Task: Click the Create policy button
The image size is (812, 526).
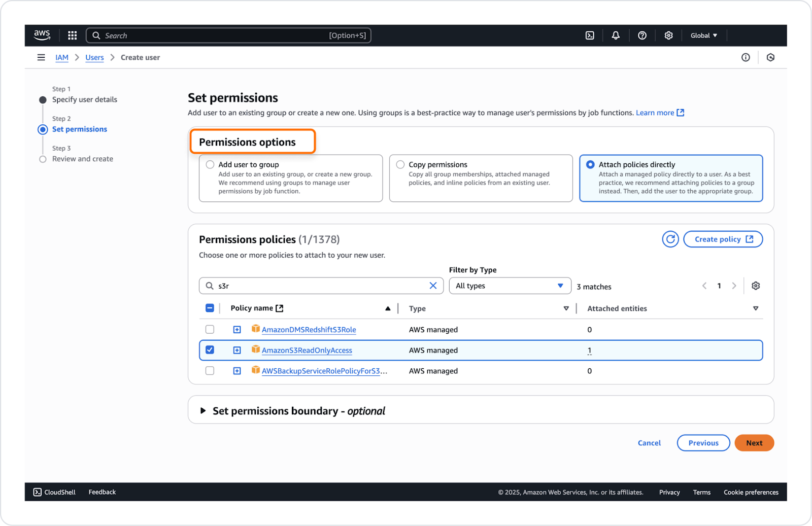Action: [x=723, y=239]
